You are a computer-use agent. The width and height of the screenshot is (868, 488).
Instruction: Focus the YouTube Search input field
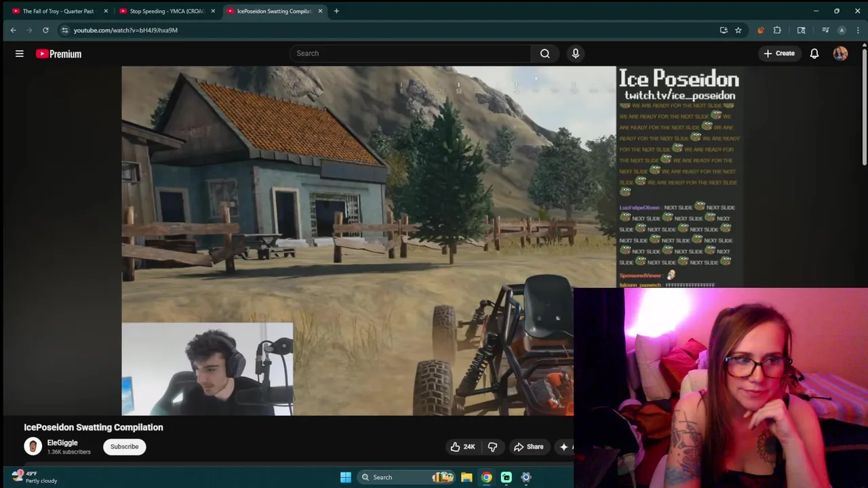click(410, 54)
